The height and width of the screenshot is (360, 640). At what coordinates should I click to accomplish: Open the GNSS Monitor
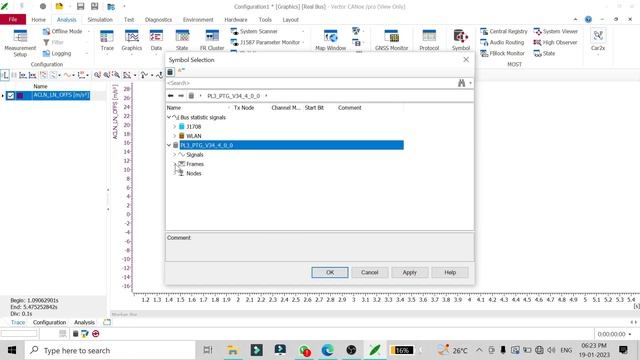(x=391, y=40)
